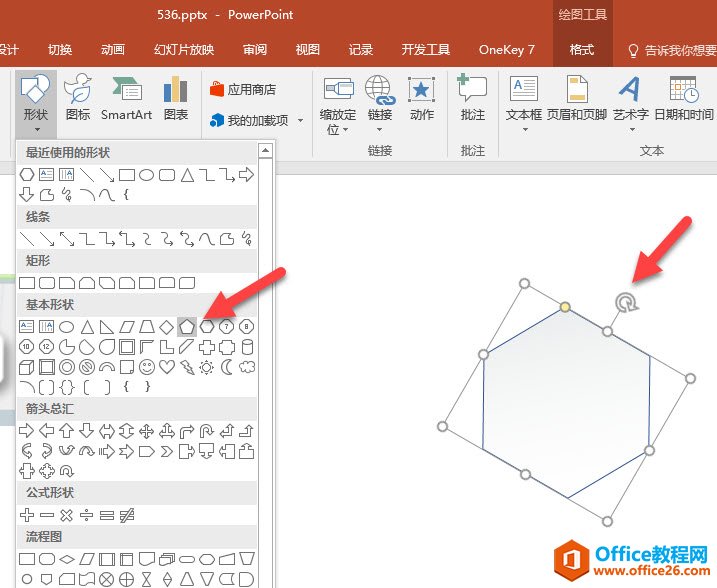Image resolution: width=717 pixels, height=588 pixels.
Task: Select plus sign in 公式形状
Action: (x=27, y=515)
